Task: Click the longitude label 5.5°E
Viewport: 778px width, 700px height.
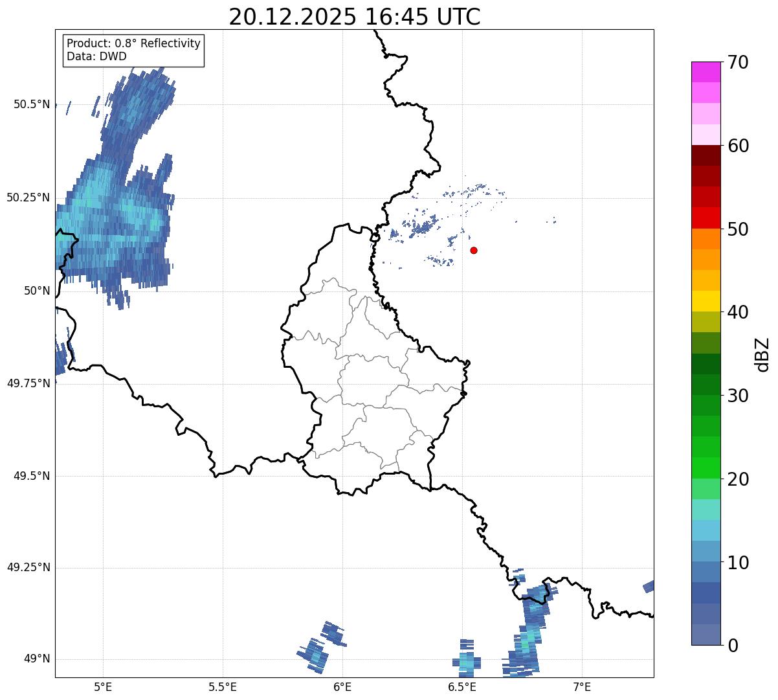Action: coord(223,686)
